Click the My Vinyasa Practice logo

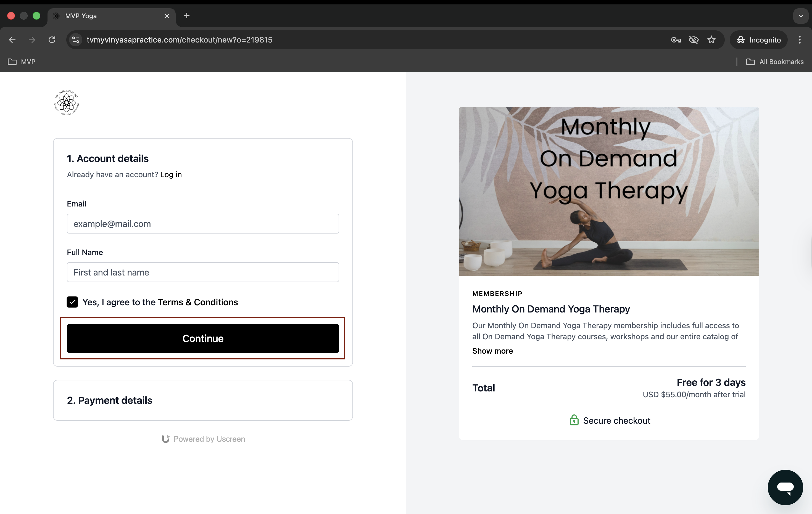pos(67,102)
